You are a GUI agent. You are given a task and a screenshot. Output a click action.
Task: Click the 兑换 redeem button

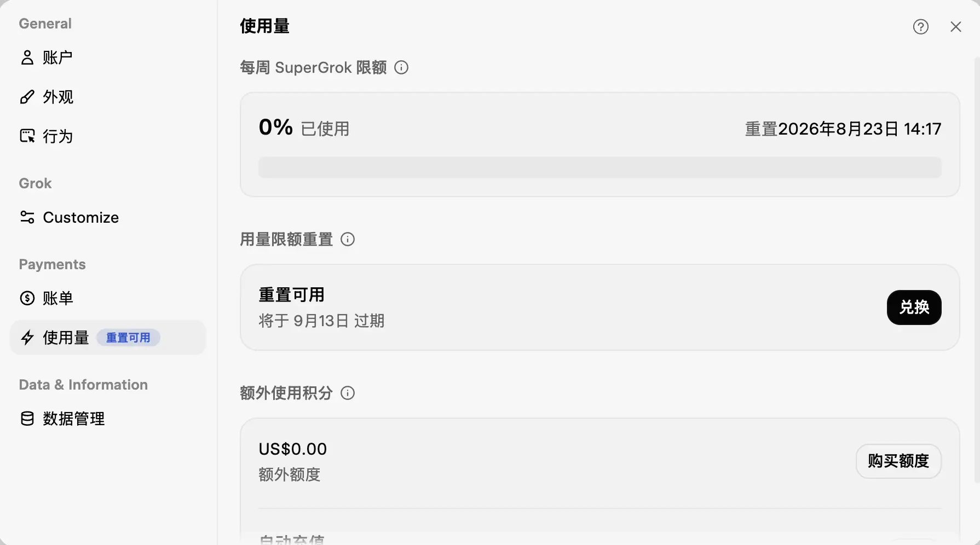914,308
